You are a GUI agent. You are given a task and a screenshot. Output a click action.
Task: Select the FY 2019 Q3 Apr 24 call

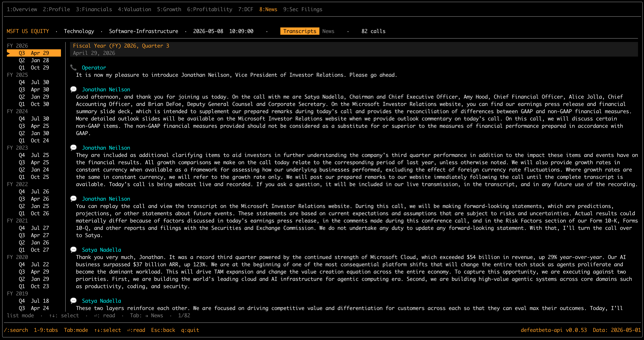point(34,308)
